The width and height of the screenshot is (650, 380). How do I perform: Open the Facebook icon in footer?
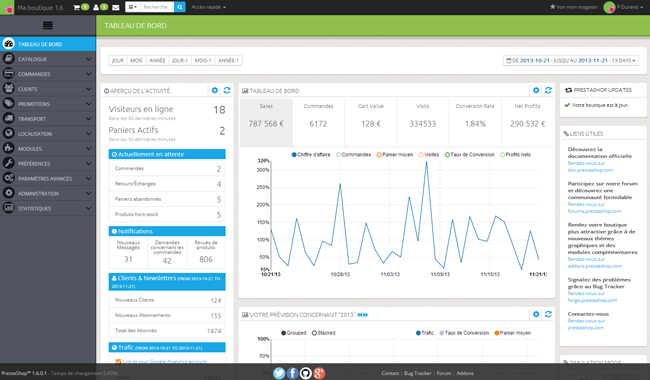[292, 373]
